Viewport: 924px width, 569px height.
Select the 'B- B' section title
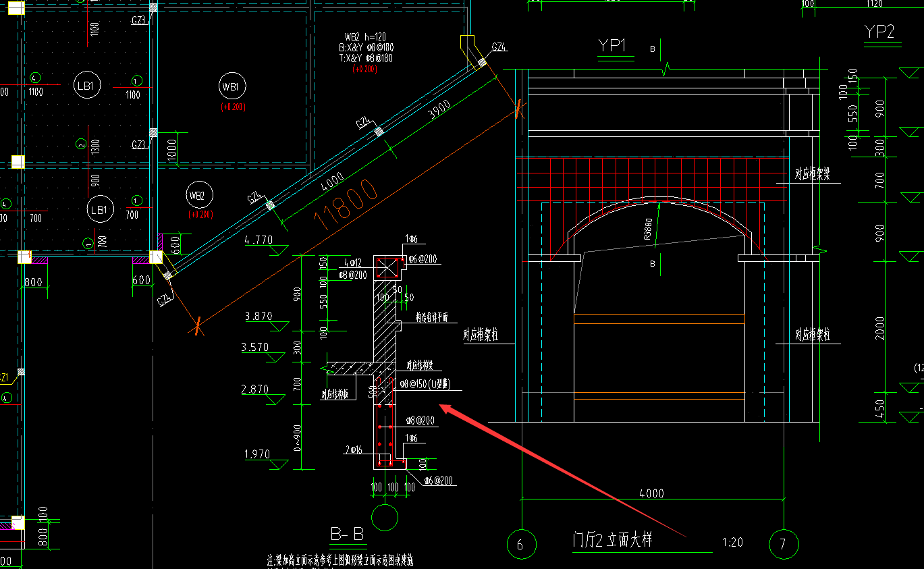pyautogui.click(x=348, y=535)
